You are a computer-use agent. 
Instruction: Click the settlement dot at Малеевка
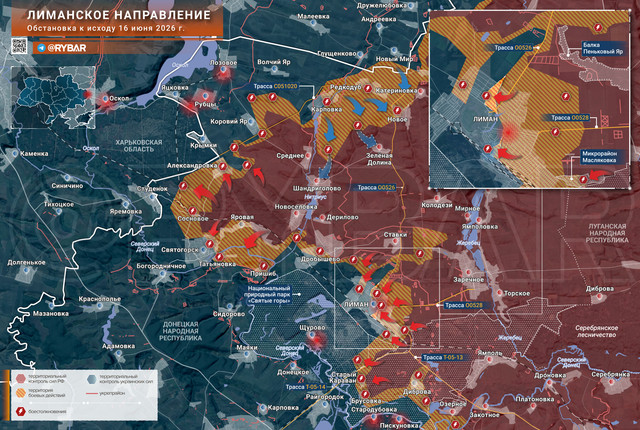[313, 23]
